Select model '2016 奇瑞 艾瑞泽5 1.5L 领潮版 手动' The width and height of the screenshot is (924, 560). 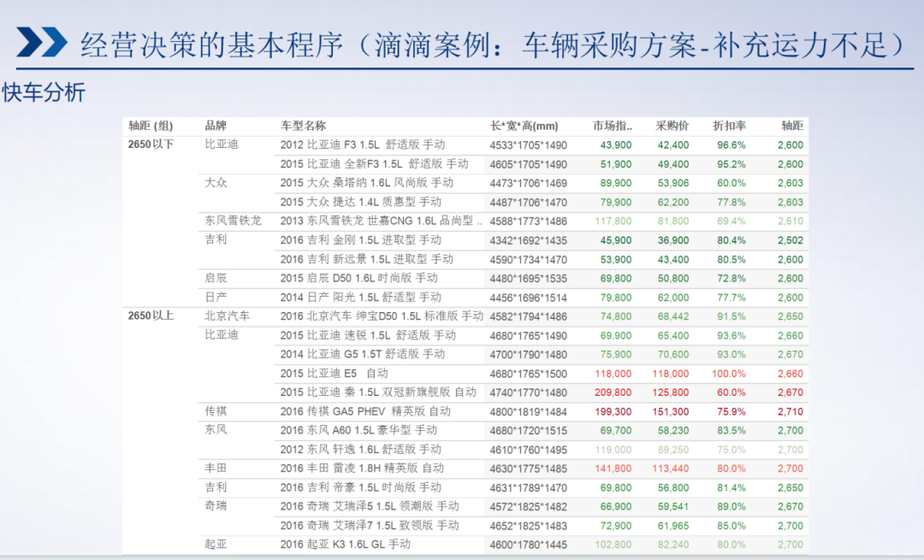370,506
